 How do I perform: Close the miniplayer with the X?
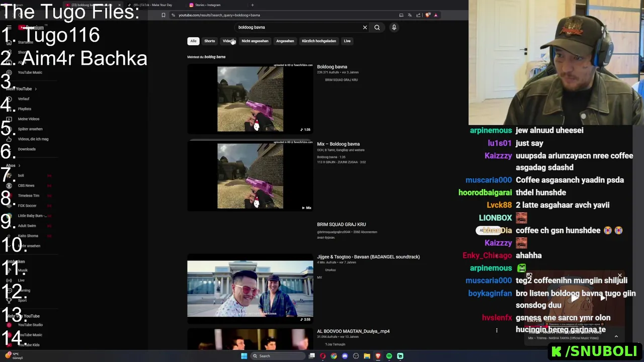click(x=620, y=276)
